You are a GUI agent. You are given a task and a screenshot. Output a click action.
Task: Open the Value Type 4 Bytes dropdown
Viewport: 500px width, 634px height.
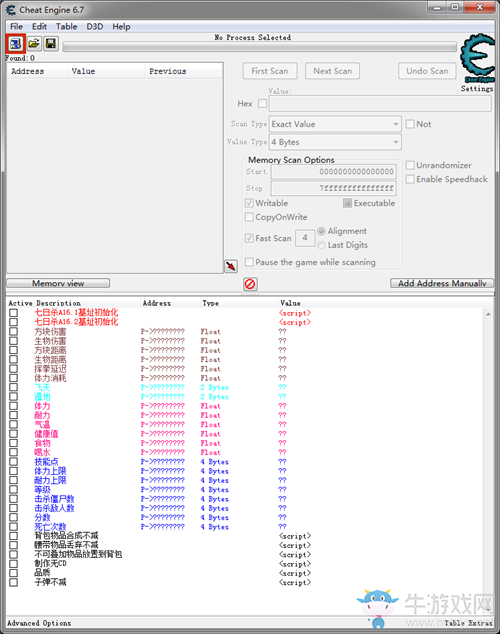335,142
